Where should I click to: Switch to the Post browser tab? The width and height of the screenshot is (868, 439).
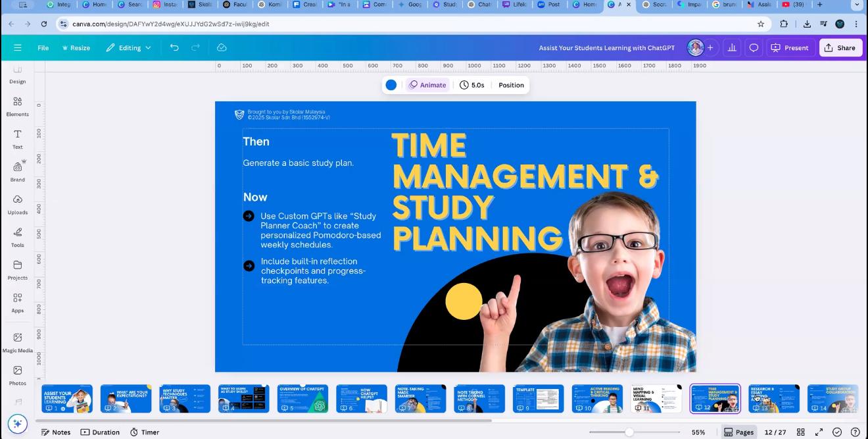[549, 4]
